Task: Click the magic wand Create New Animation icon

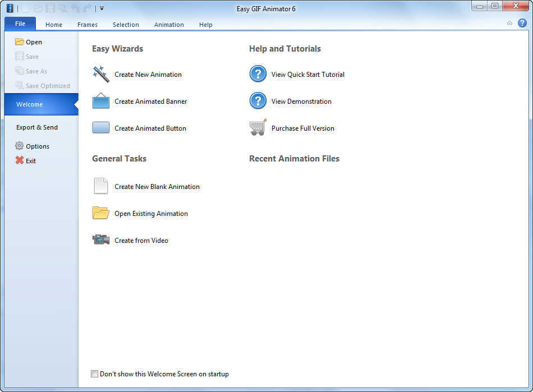Action: (x=101, y=74)
